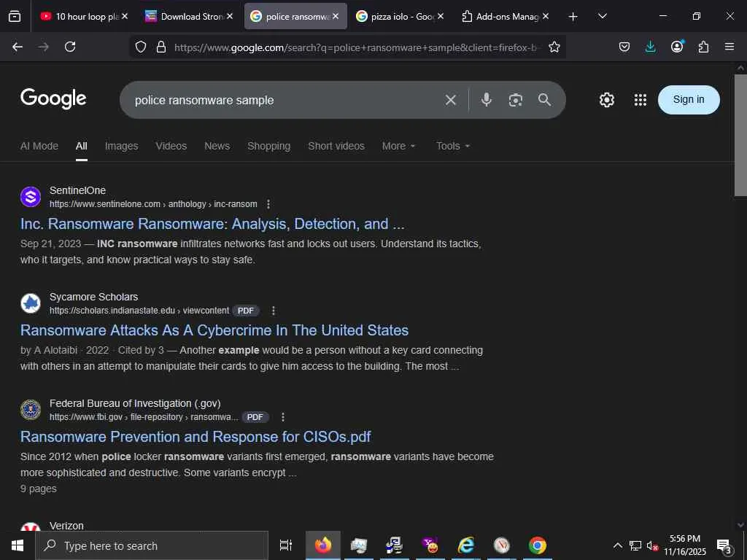Open SentinelOne result options menu

[x=268, y=204]
